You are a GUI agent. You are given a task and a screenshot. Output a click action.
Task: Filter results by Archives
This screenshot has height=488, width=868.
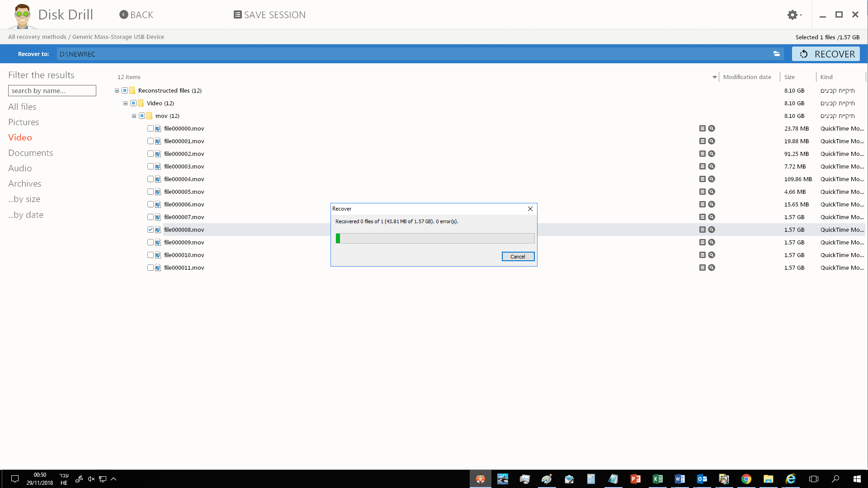[24, 183]
